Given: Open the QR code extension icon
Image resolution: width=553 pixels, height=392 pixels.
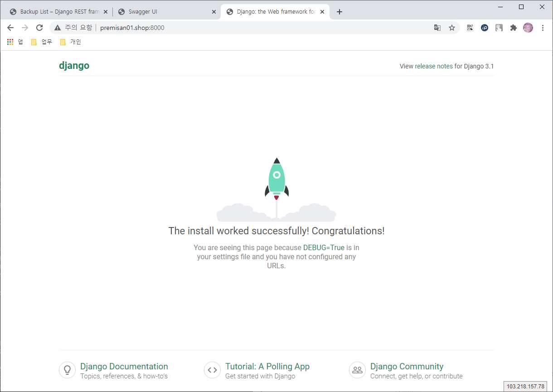Looking at the screenshot, I should coord(470,28).
